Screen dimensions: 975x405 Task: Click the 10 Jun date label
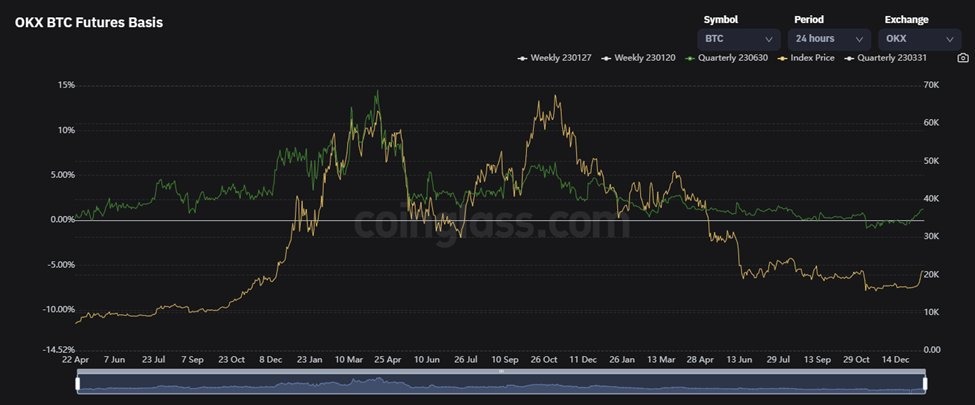pos(427,360)
